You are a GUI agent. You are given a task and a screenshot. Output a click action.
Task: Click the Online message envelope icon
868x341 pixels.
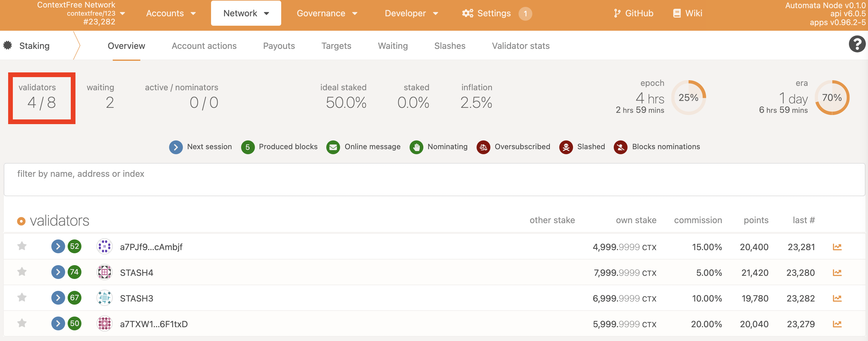pyautogui.click(x=333, y=147)
